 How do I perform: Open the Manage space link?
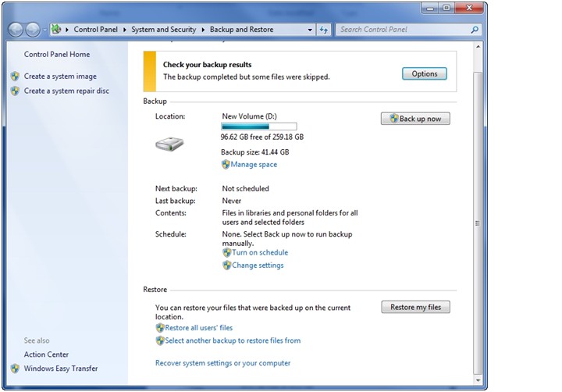[254, 165]
